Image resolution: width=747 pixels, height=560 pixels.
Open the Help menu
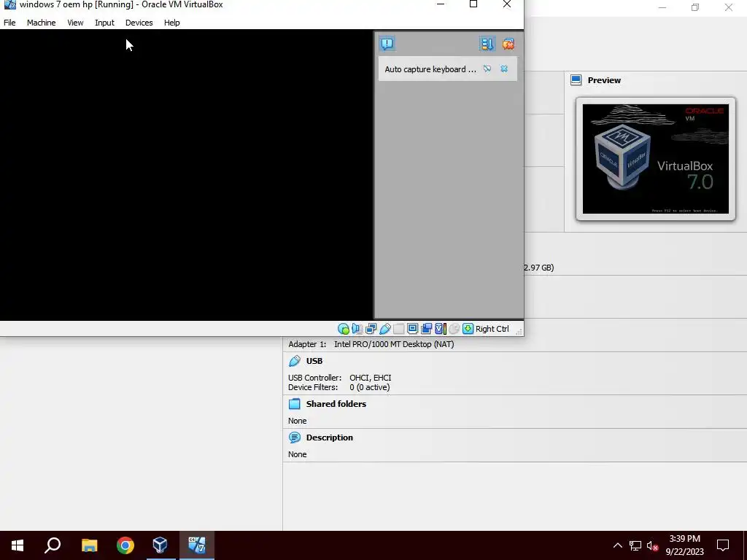click(172, 23)
